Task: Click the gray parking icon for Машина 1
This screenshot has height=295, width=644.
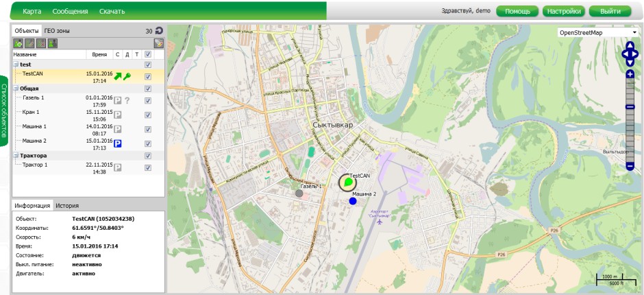Action: tap(117, 129)
